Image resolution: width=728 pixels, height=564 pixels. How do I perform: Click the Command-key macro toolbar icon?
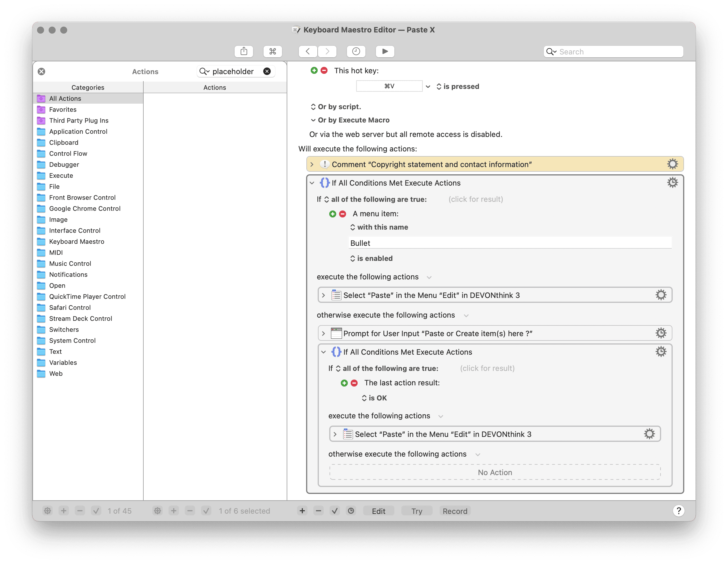pyautogui.click(x=273, y=51)
